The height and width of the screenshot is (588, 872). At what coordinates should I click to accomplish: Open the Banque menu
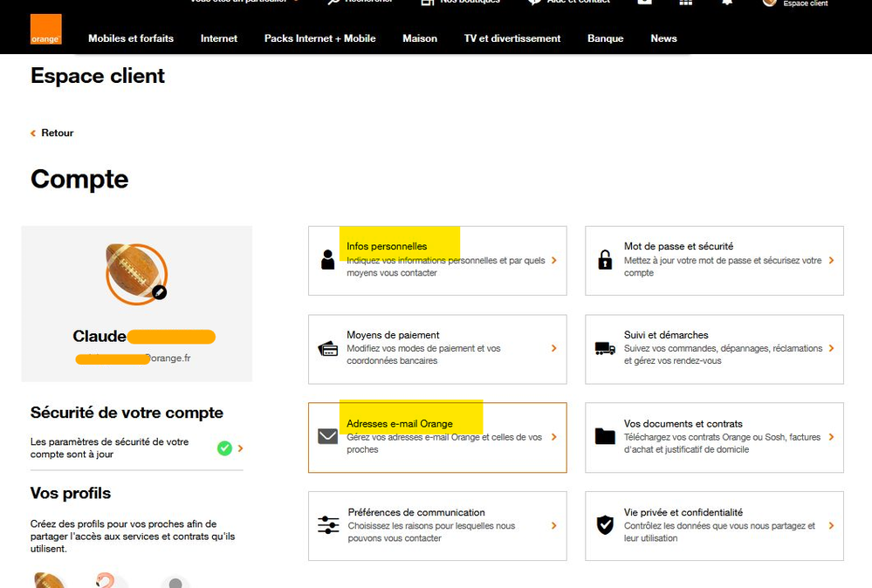tap(605, 38)
